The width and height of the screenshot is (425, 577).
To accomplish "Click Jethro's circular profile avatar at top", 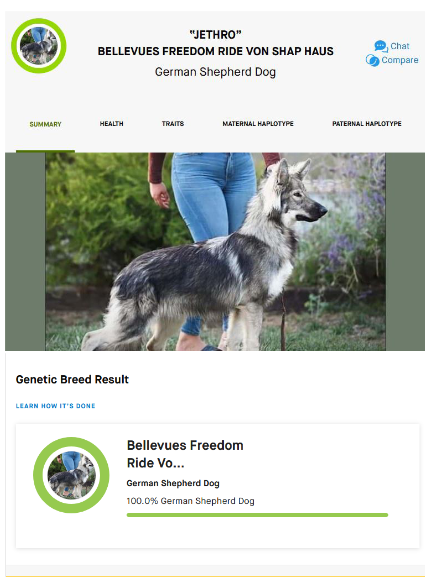I will click(39, 46).
